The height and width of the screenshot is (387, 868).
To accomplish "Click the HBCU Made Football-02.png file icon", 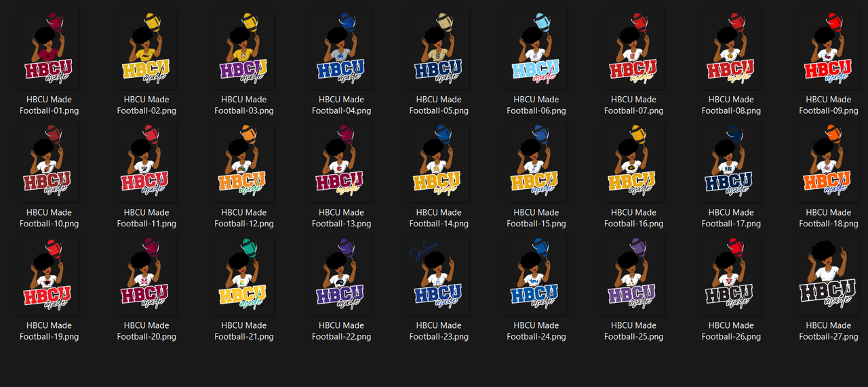I will coord(146,49).
